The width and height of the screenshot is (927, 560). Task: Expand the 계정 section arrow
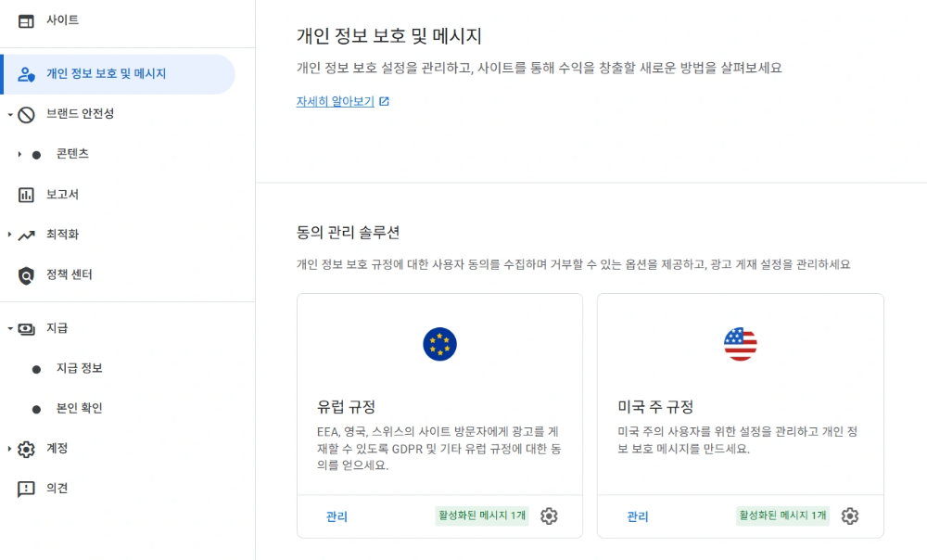coord(9,449)
